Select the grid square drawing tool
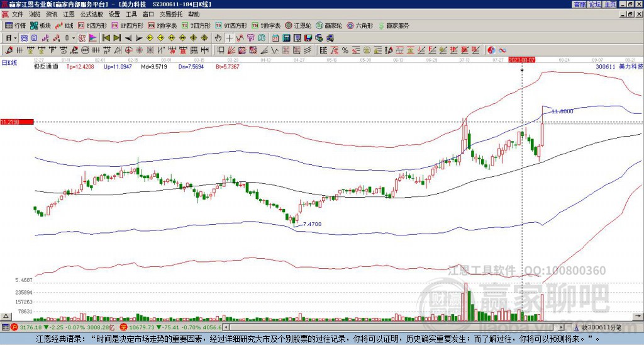This screenshot has width=644, height=345. [286, 50]
